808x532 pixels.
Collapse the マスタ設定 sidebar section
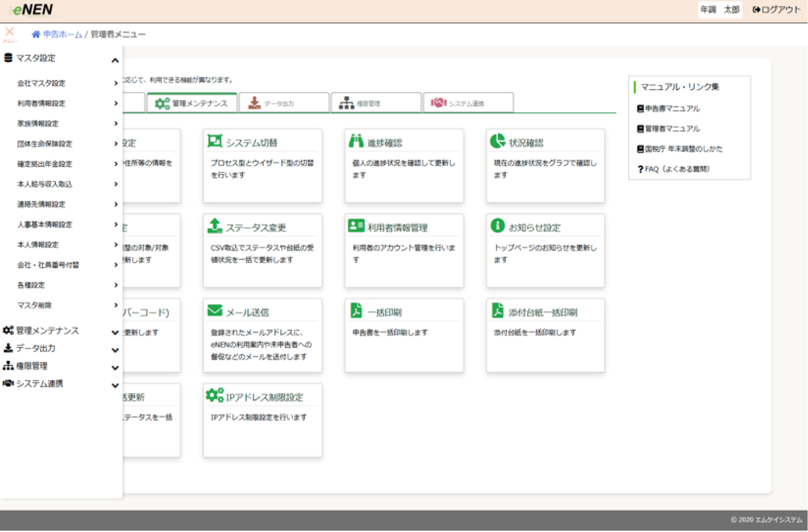pos(115,60)
